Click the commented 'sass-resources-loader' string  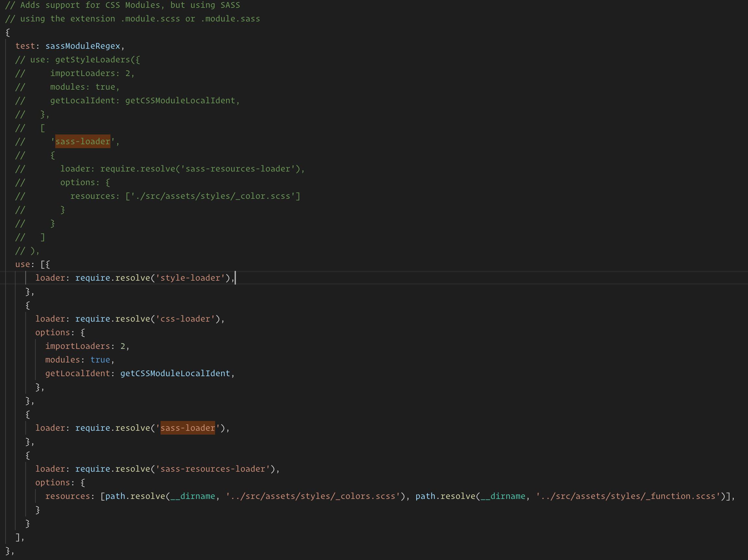238,169
